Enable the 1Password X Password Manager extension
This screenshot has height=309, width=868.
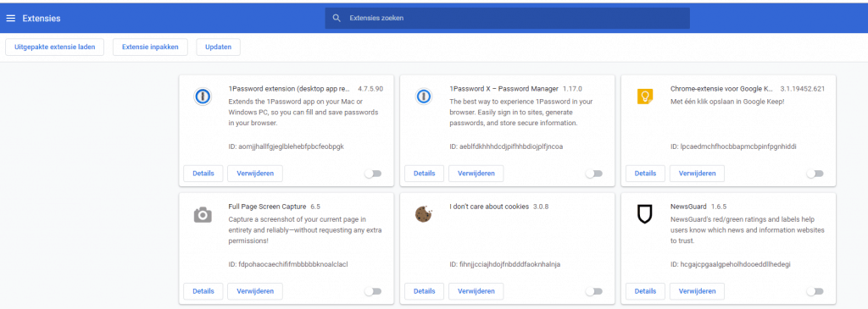point(594,174)
